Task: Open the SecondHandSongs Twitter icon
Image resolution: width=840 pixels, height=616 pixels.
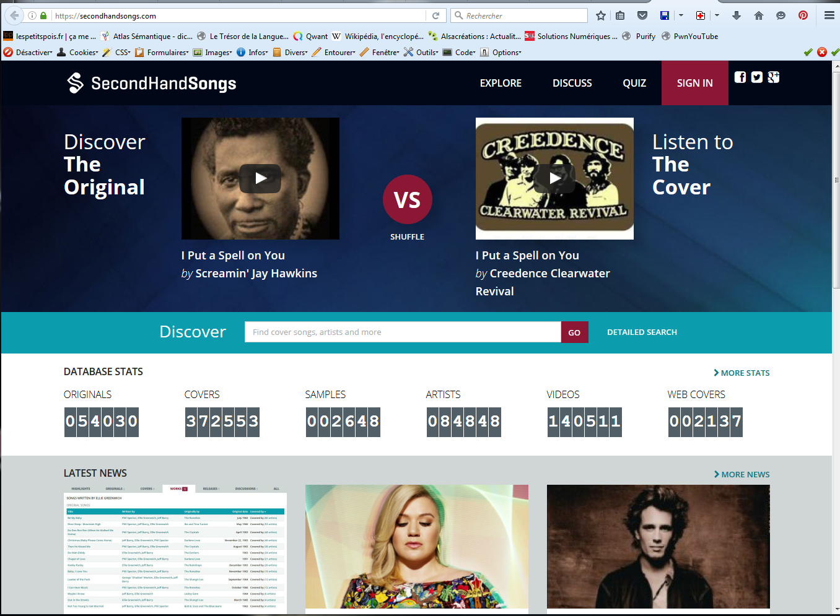Action: 757,77
